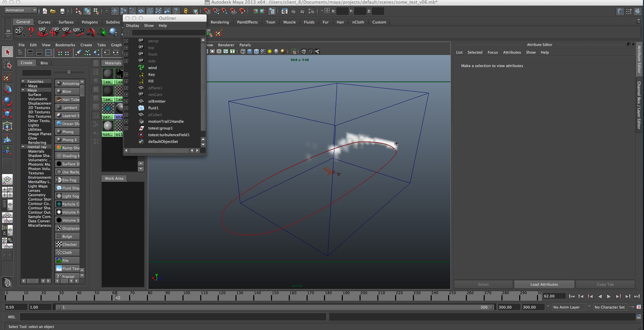Open a scene with the folder icon

pos(53,11)
